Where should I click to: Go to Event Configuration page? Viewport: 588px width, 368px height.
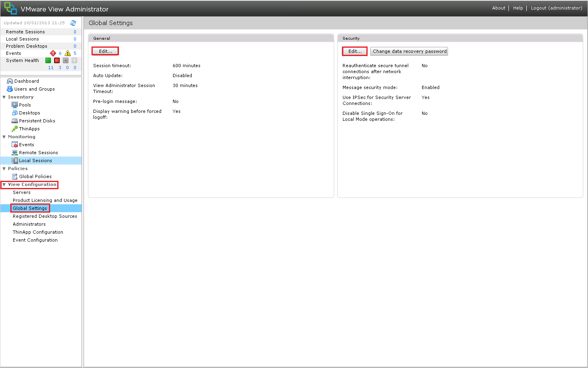pos(35,240)
